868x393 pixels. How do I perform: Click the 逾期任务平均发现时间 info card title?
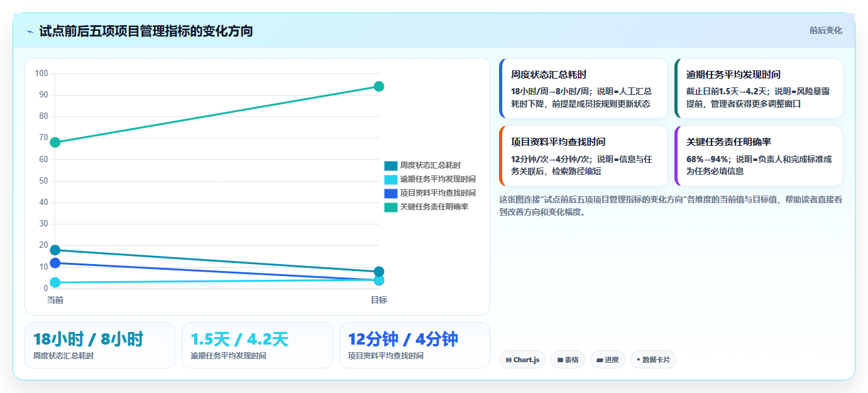coord(733,74)
